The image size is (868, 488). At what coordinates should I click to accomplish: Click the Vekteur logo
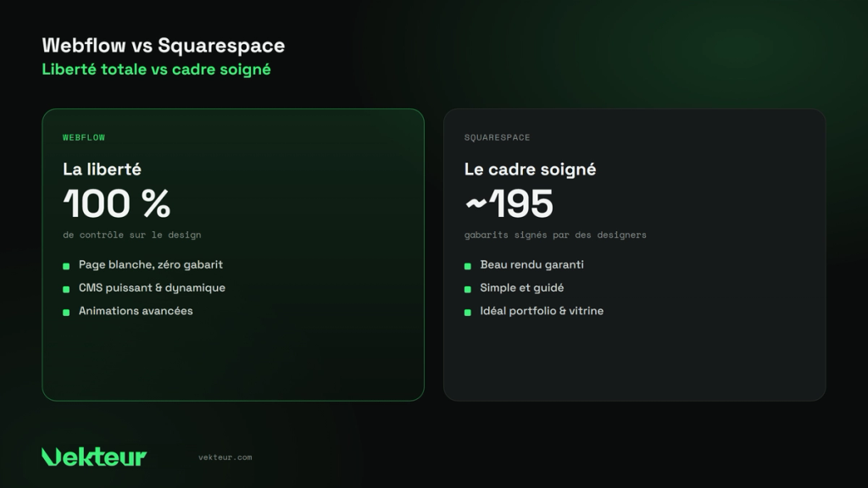94,457
